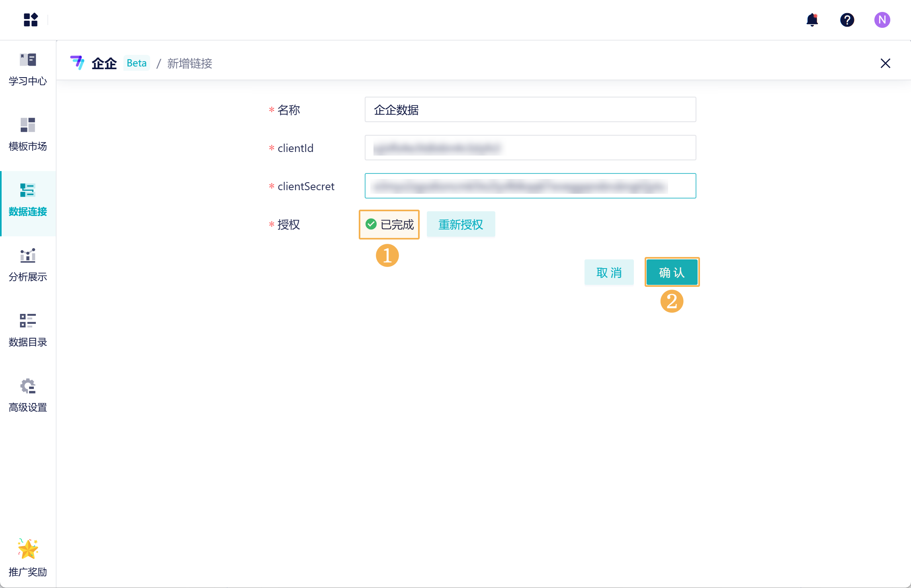Navigate to 数据目录 in sidebar
Screen dimensions: 911x588
[28, 331]
